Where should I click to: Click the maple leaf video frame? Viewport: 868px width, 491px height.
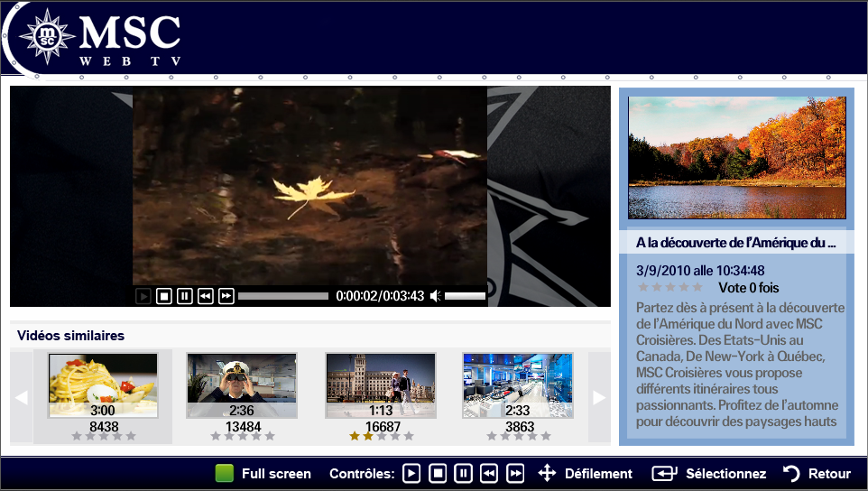tap(309, 186)
